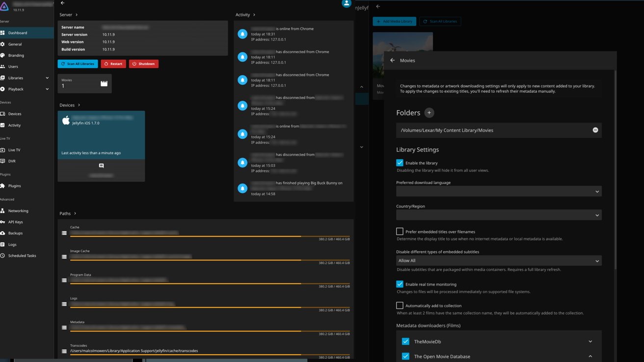Screen dimensions: 644x362
Task: Open the embedded subtitles Allow All dropdown
Action: coord(499,260)
